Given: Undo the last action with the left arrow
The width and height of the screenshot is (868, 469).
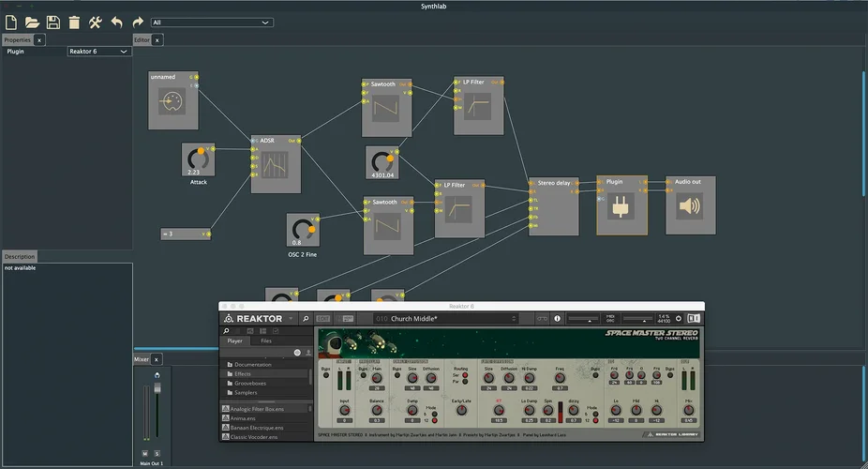Looking at the screenshot, I should 117,23.
